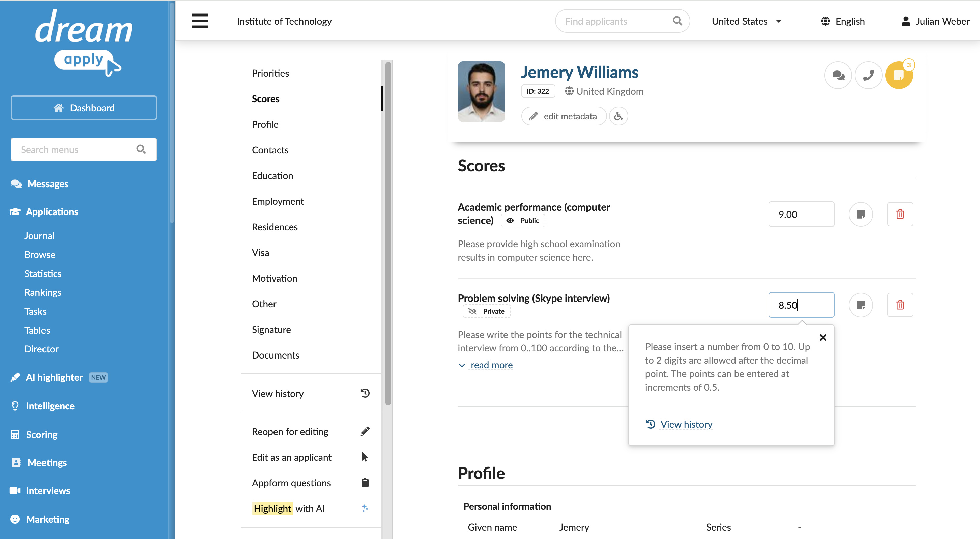Click the search magnifier in Find applicants
The height and width of the screenshot is (539, 980).
[677, 21]
